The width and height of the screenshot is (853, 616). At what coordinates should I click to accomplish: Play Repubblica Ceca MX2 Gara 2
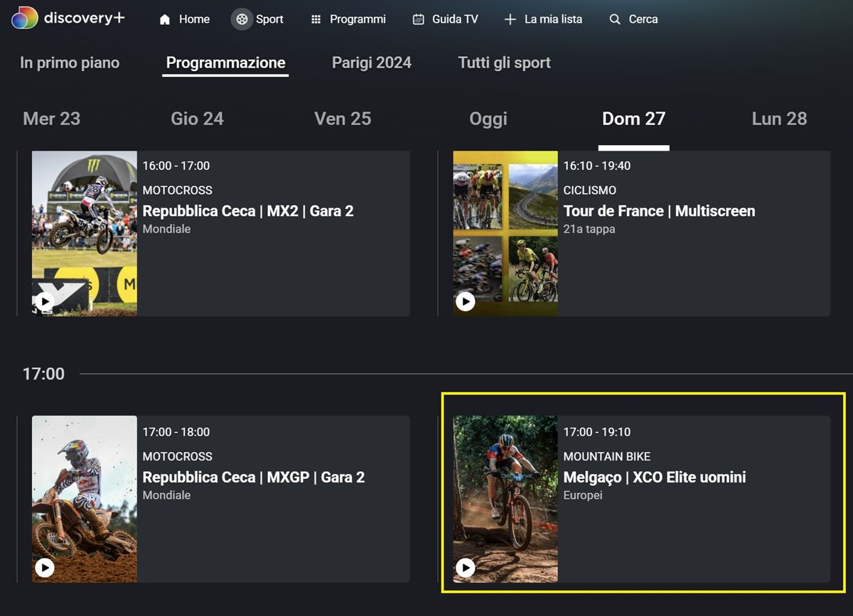point(45,301)
